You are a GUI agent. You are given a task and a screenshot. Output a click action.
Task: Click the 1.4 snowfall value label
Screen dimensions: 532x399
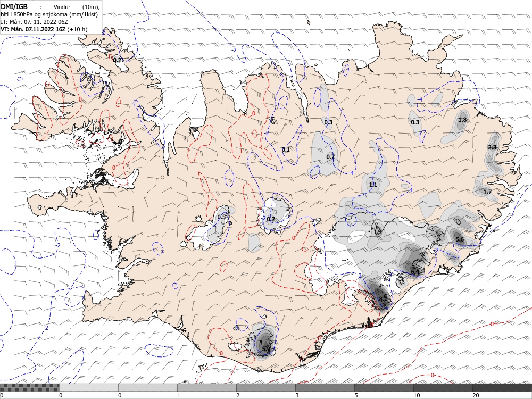tap(378, 232)
